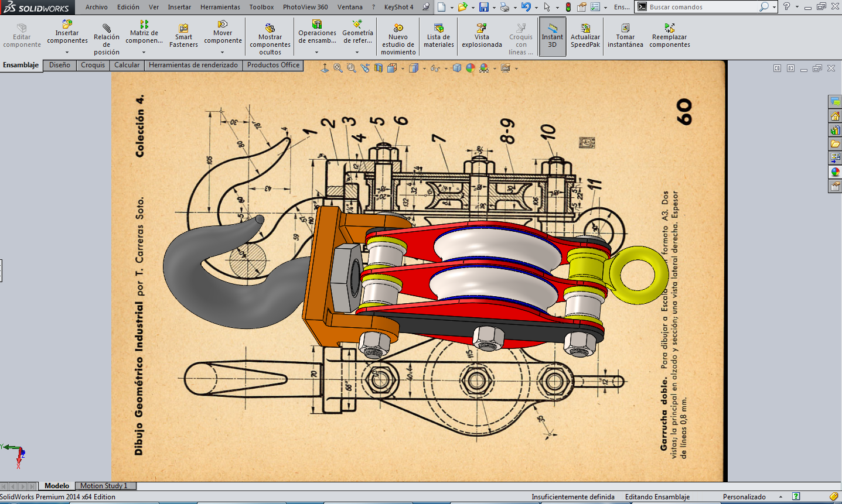The height and width of the screenshot is (504, 842).
Task: Open the Design Library task pane tab
Action: [x=835, y=130]
